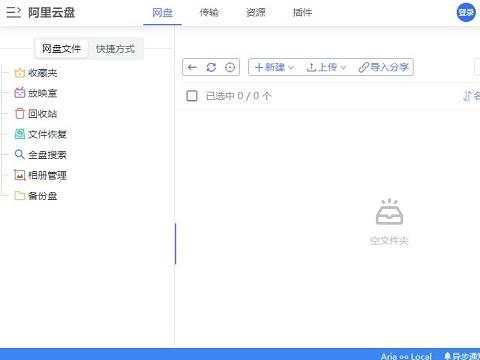Go to the 插件 tab

302,13
